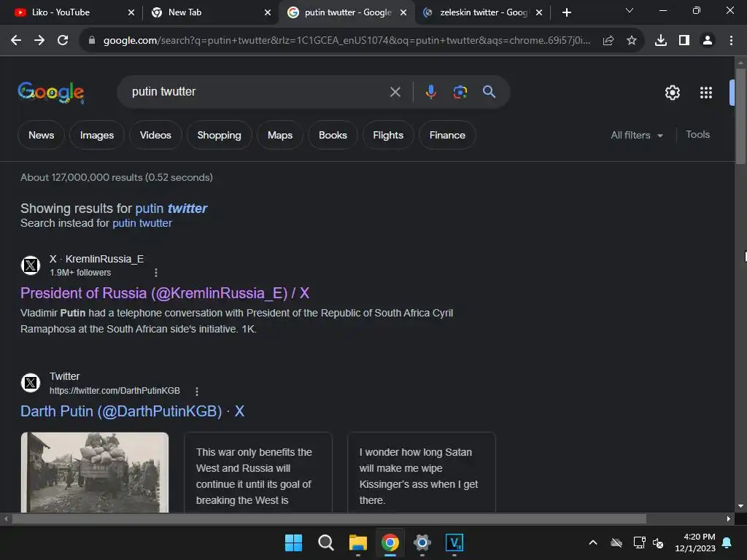This screenshot has height=560, width=747.
Task: Search instead for 'putin twutter'
Action: [142, 223]
